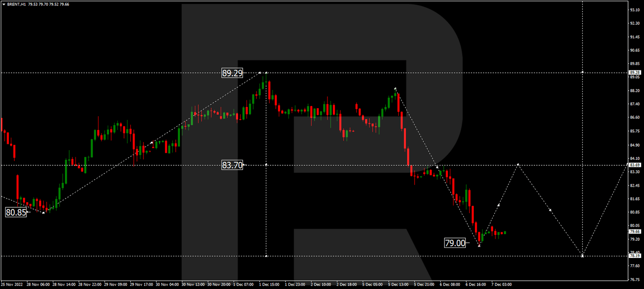Click the 1 Dec 15:00 time label

point(270,284)
